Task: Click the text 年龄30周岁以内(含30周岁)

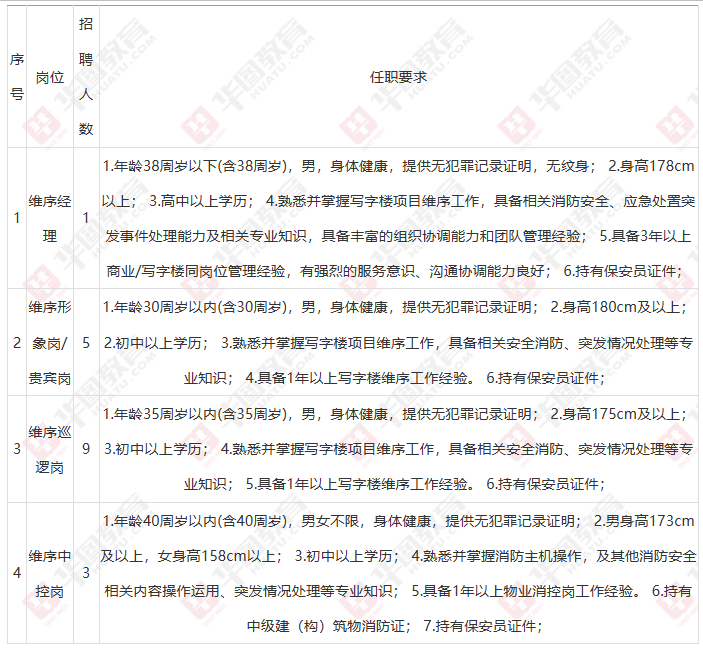Action: (x=200, y=307)
